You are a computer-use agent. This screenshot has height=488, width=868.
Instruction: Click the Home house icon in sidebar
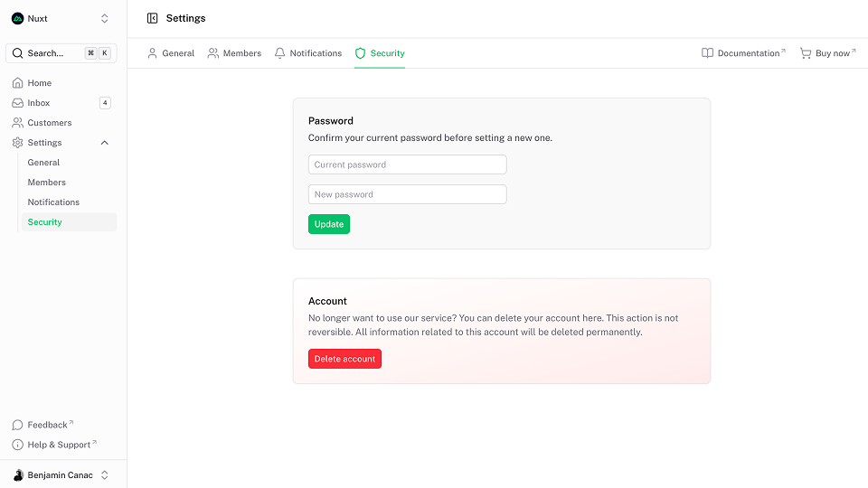click(x=18, y=83)
